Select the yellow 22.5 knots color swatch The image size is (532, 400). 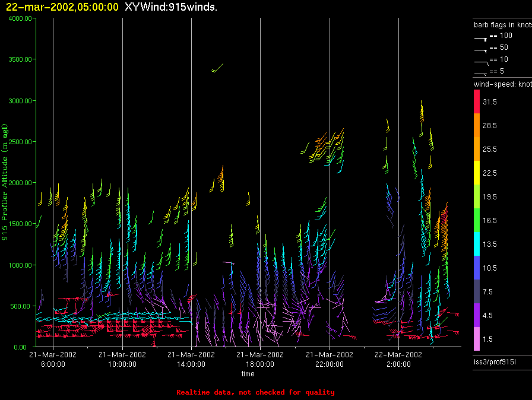tap(476, 173)
